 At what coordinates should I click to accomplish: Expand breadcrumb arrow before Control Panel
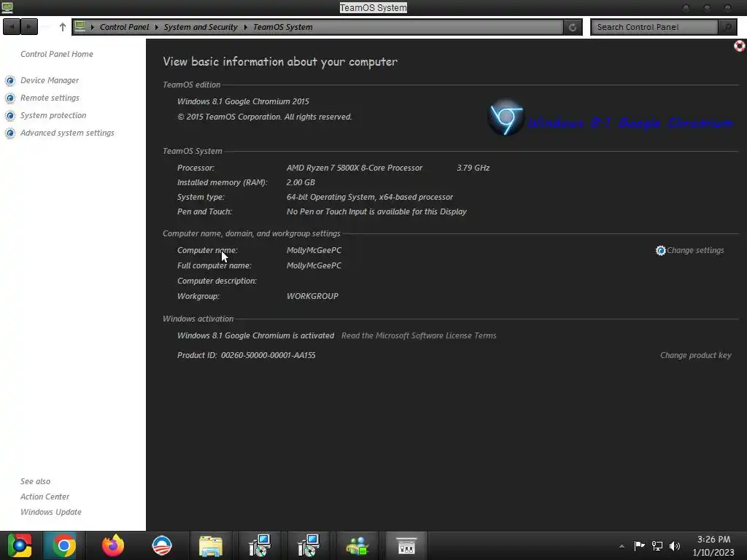click(x=93, y=27)
